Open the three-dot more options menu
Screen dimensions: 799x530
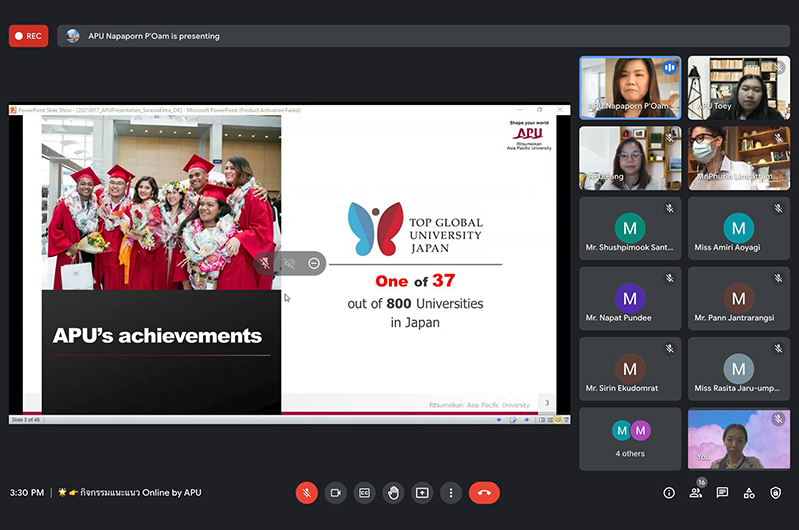tap(451, 493)
